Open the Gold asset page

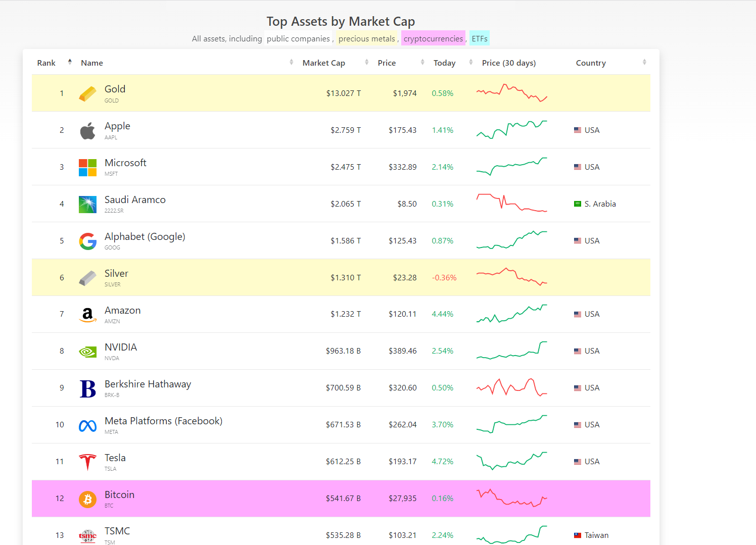point(115,89)
